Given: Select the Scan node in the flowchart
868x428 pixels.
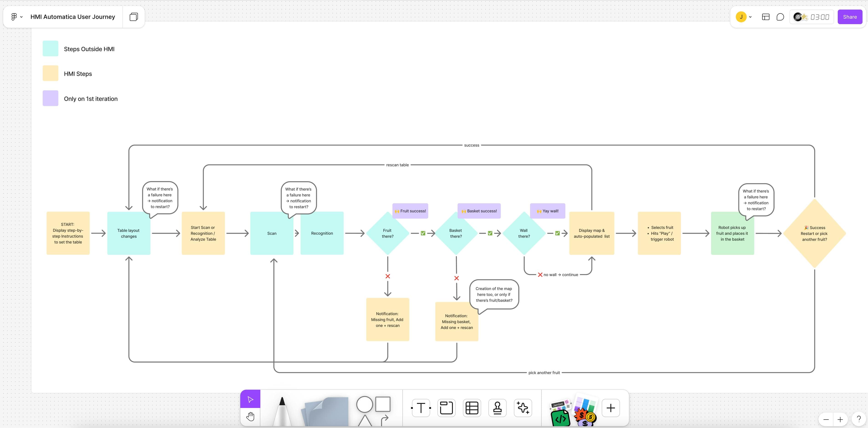Looking at the screenshot, I should point(272,233).
